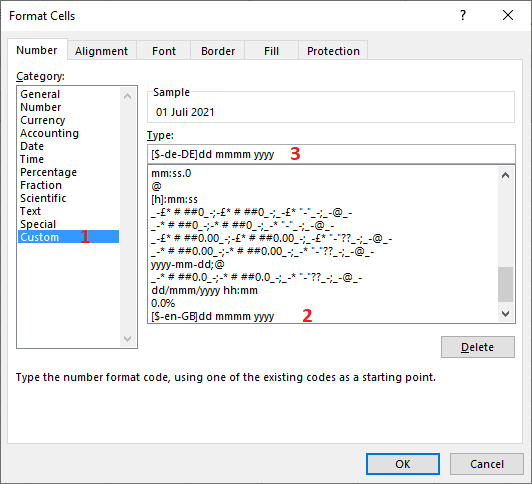Select the Text category
The height and width of the screenshot is (484, 532).
click(69, 211)
